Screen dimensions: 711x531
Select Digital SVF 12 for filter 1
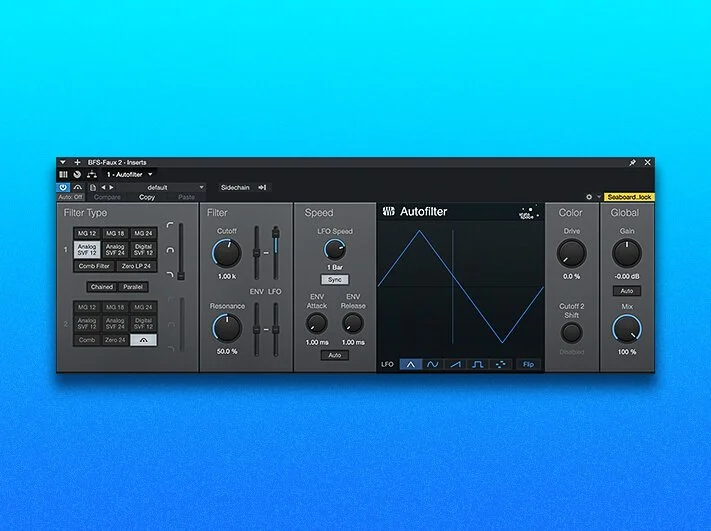click(x=143, y=250)
